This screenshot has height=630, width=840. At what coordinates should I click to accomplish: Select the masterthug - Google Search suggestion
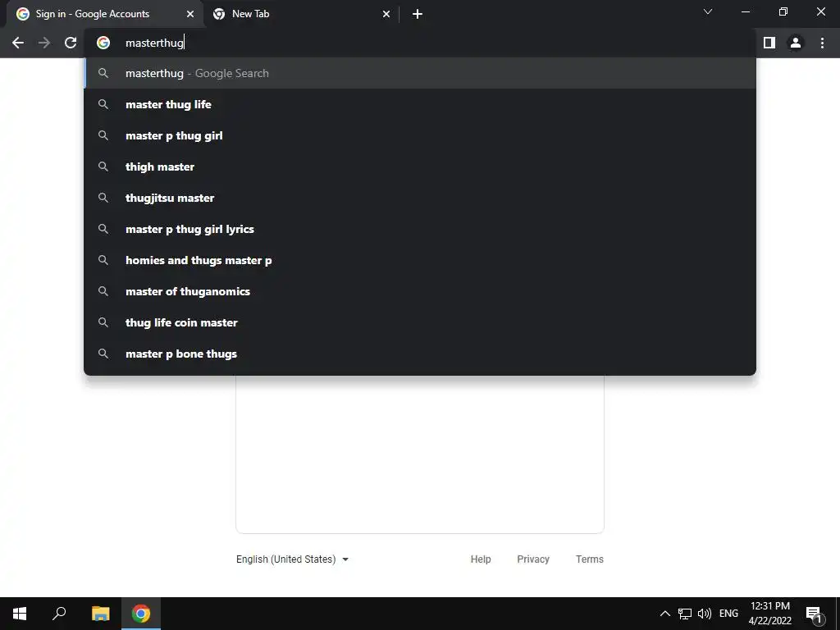coord(420,73)
